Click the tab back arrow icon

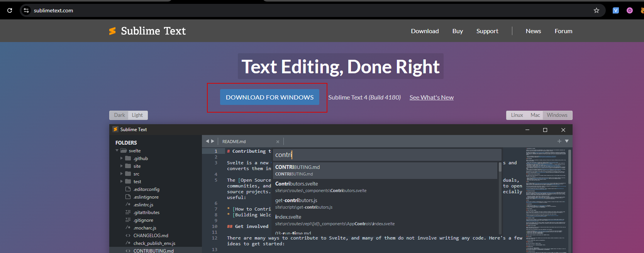point(207,141)
